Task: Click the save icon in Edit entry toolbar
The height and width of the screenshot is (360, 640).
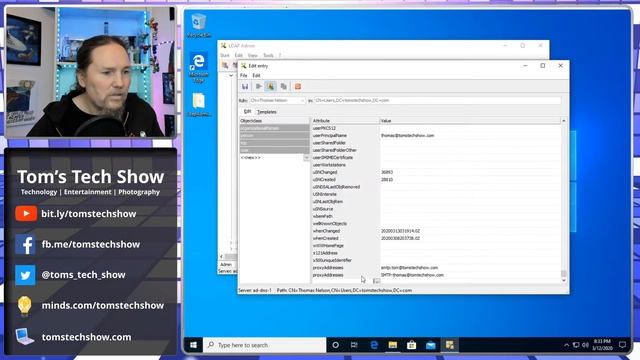Action: pos(245,87)
